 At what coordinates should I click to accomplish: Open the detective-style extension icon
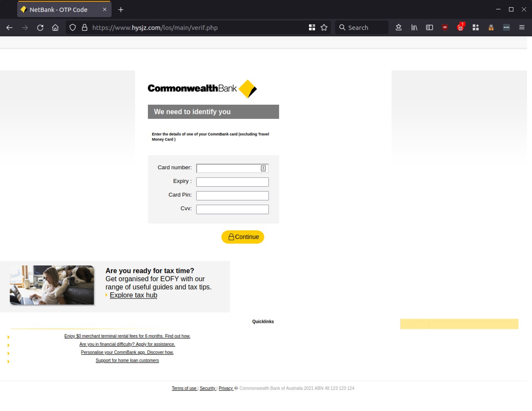point(491,27)
